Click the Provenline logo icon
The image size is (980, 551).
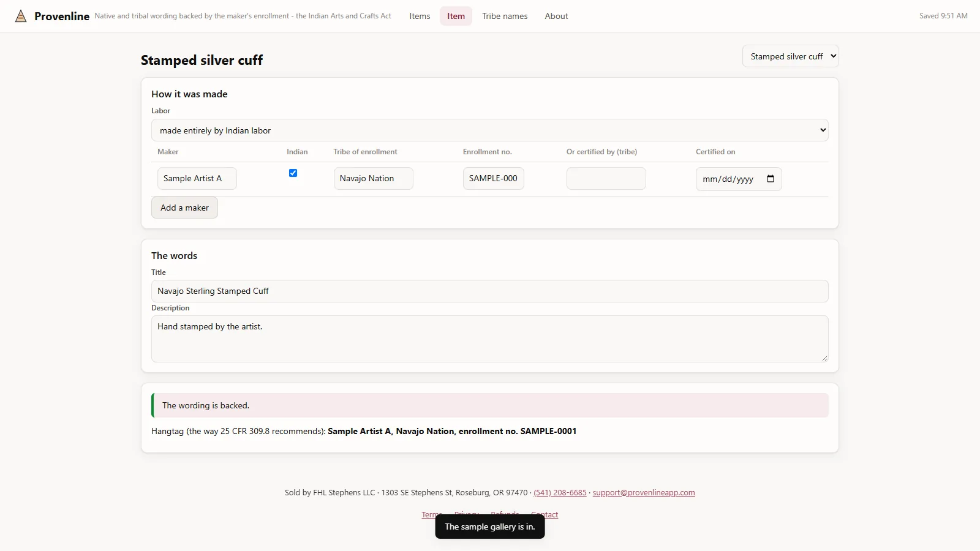click(x=21, y=16)
